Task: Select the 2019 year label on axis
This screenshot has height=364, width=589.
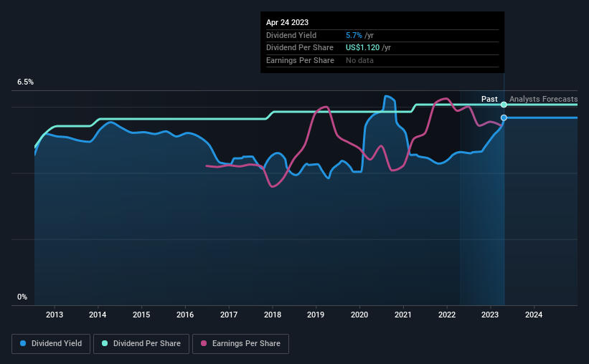Action: pyautogui.click(x=316, y=315)
